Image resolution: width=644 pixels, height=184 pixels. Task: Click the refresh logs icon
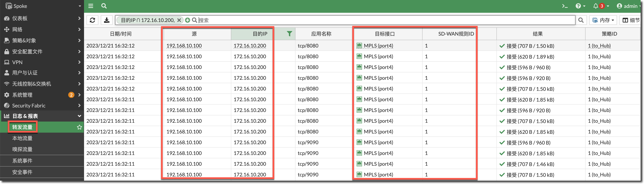[92, 20]
